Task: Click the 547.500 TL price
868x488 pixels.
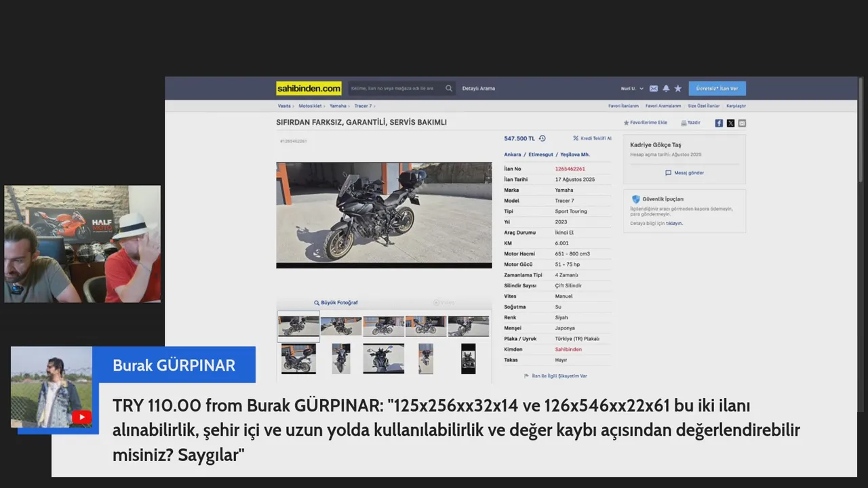Action: click(519, 138)
